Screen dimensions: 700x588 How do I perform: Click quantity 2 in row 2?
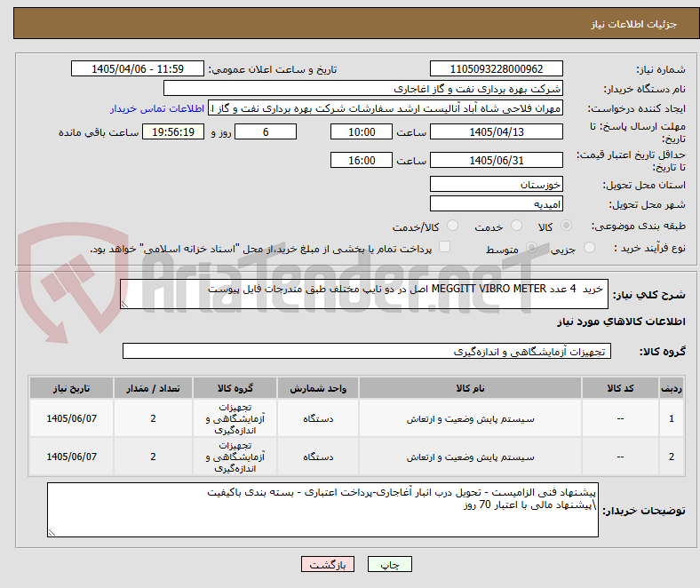click(153, 457)
